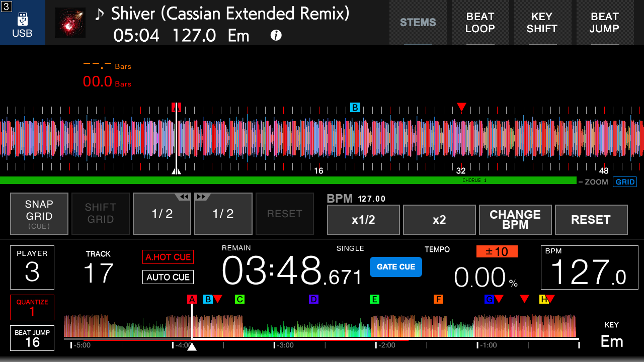Open the USB source icon
This screenshot has height=362, width=644.
coord(23,23)
